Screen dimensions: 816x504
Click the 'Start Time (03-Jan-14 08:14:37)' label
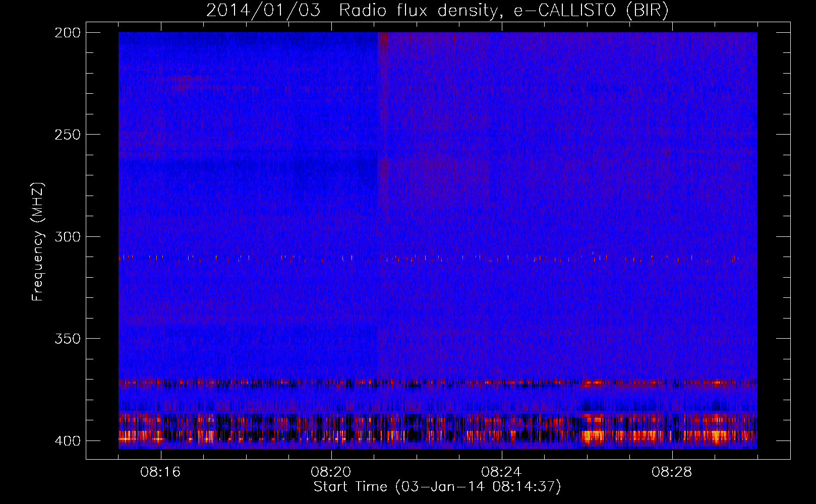[437, 487]
